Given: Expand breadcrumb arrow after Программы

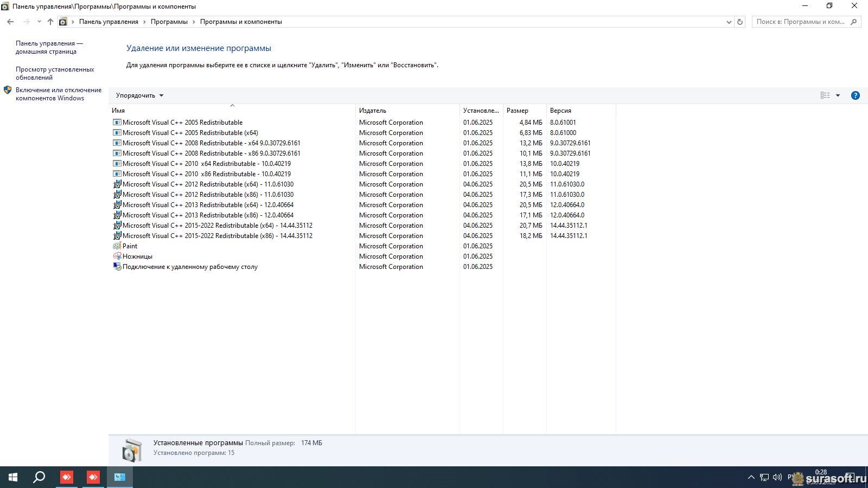Looking at the screenshot, I should point(194,22).
